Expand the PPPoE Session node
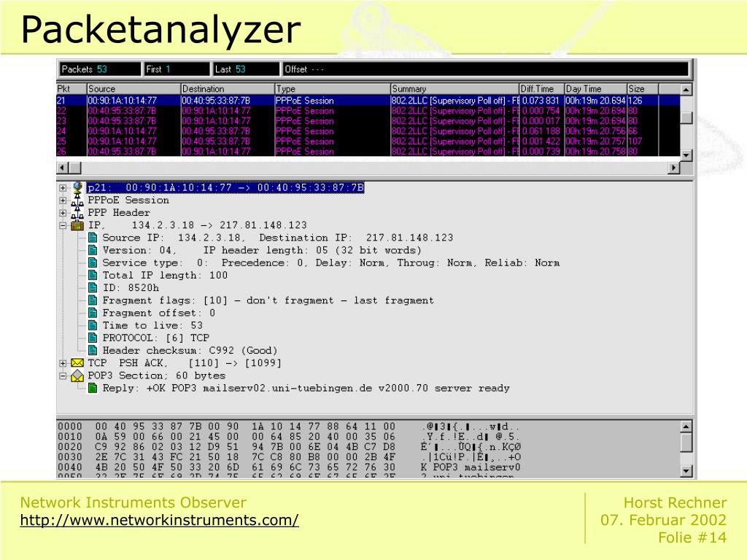The image size is (747, 560). pyautogui.click(x=63, y=201)
